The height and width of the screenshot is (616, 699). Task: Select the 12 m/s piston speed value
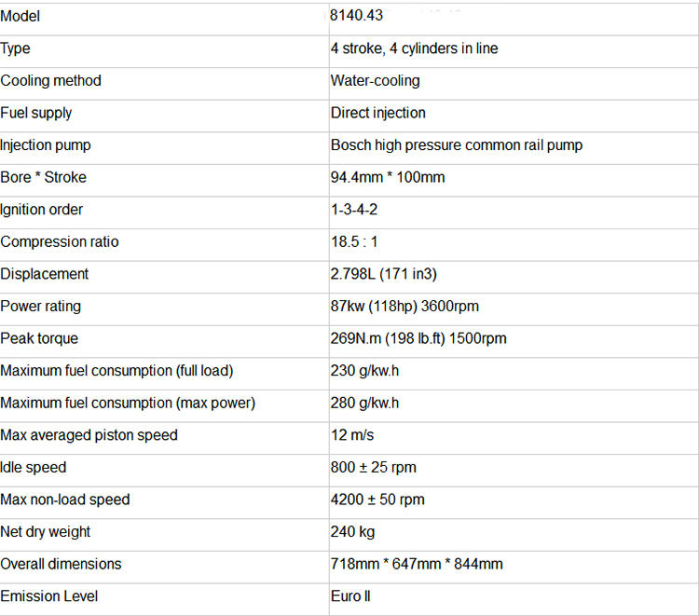351,435
